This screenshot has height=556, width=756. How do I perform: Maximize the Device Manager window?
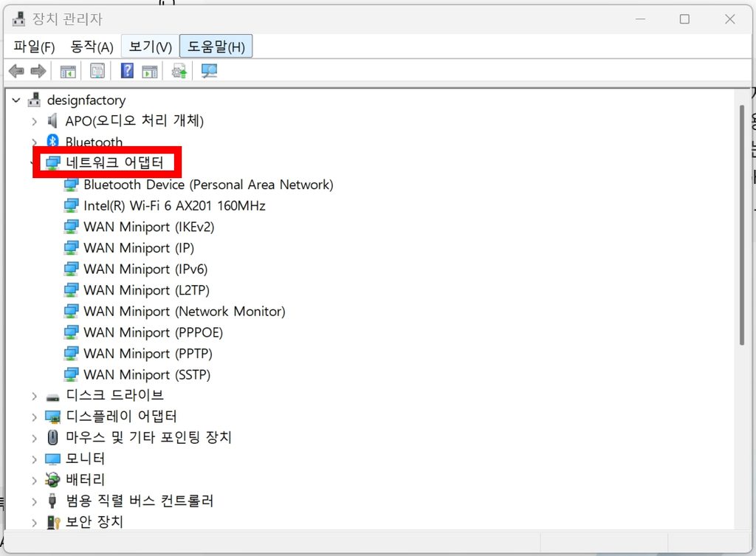[684, 18]
